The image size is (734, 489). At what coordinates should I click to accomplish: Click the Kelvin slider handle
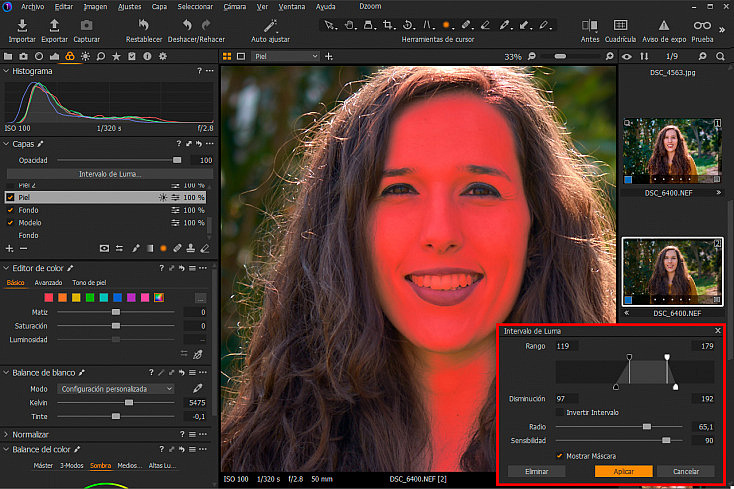pos(129,402)
